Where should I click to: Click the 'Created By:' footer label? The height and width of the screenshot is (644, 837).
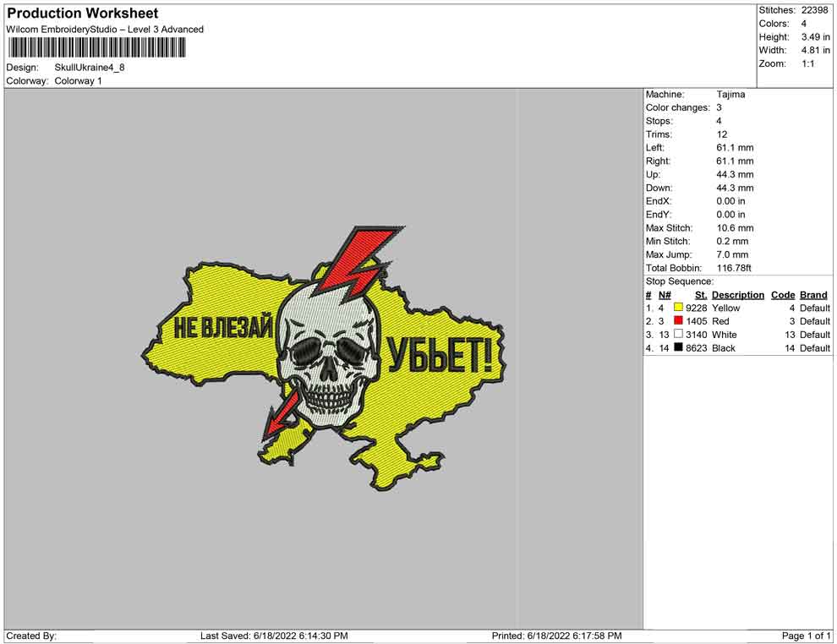click(31, 636)
